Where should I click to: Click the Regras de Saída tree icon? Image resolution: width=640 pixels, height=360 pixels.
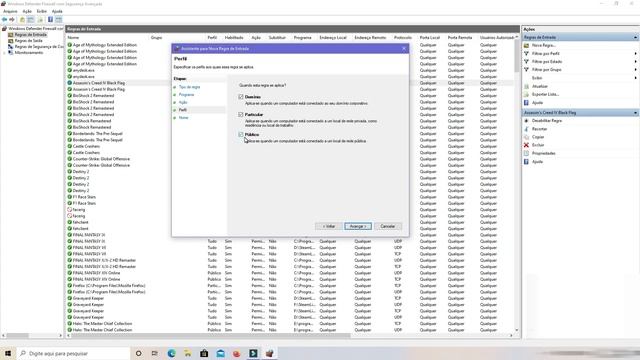tap(11, 41)
